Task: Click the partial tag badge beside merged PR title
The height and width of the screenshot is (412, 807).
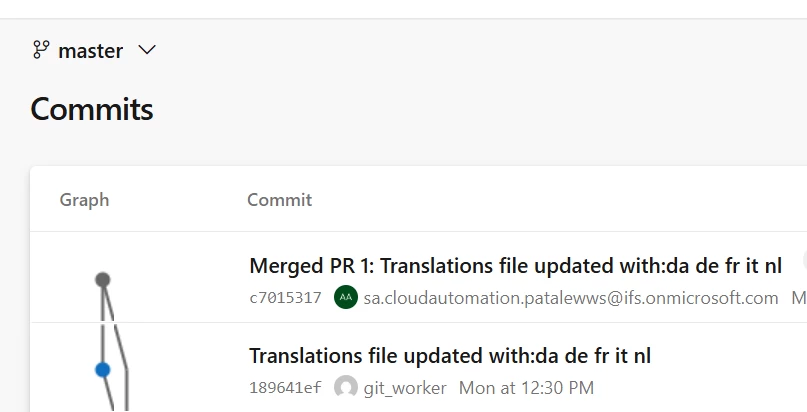Action: [804, 261]
